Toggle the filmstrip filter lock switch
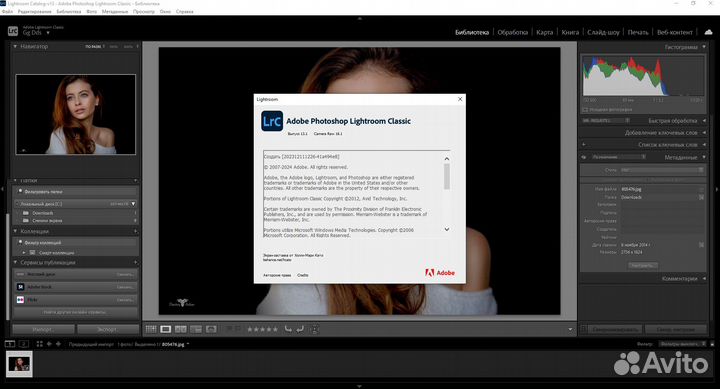 (x=712, y=344)
